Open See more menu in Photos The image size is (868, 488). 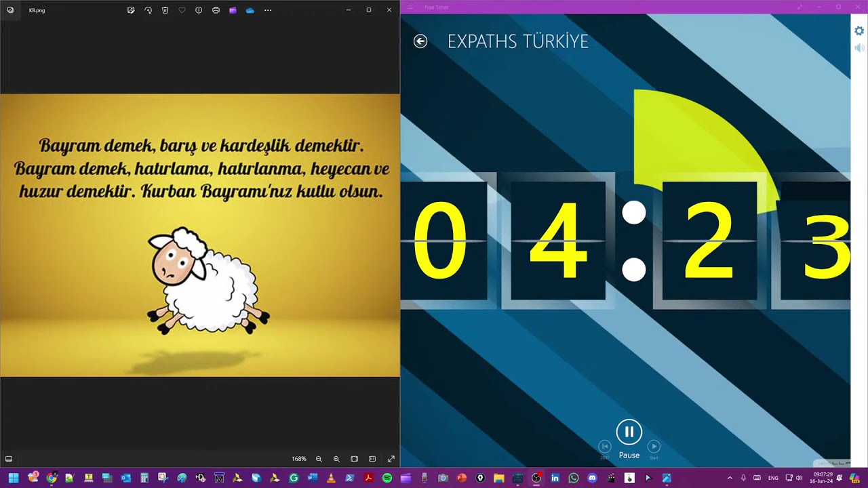(268, 10)
